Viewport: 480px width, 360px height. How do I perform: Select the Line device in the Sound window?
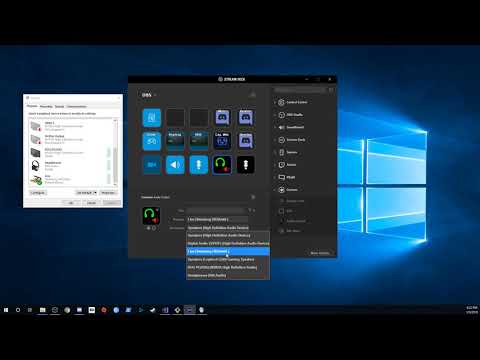(71, 179)
